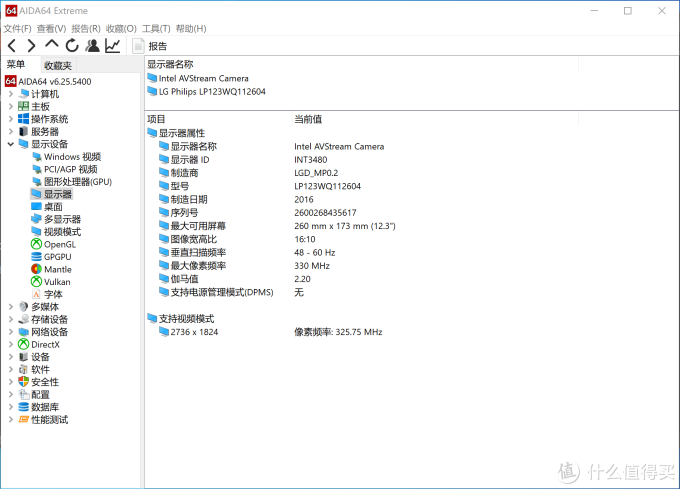Expand the 多媒体 tree node

point(11,307)
